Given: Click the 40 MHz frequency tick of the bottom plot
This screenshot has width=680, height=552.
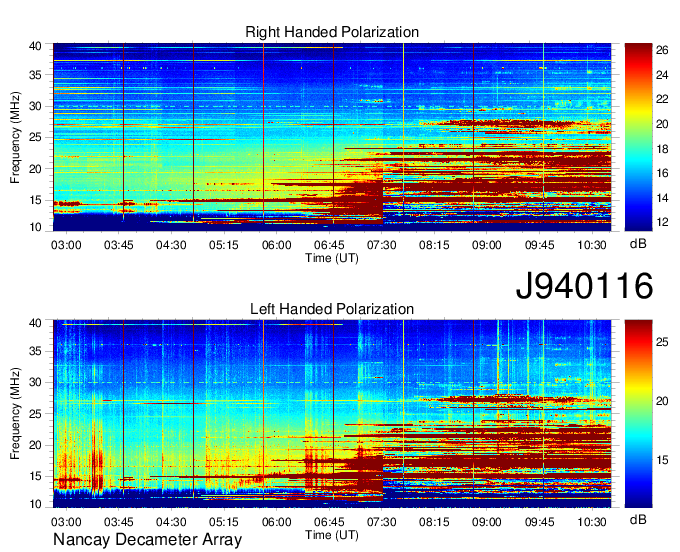Looking at the screenshot, I should (35, 323).
